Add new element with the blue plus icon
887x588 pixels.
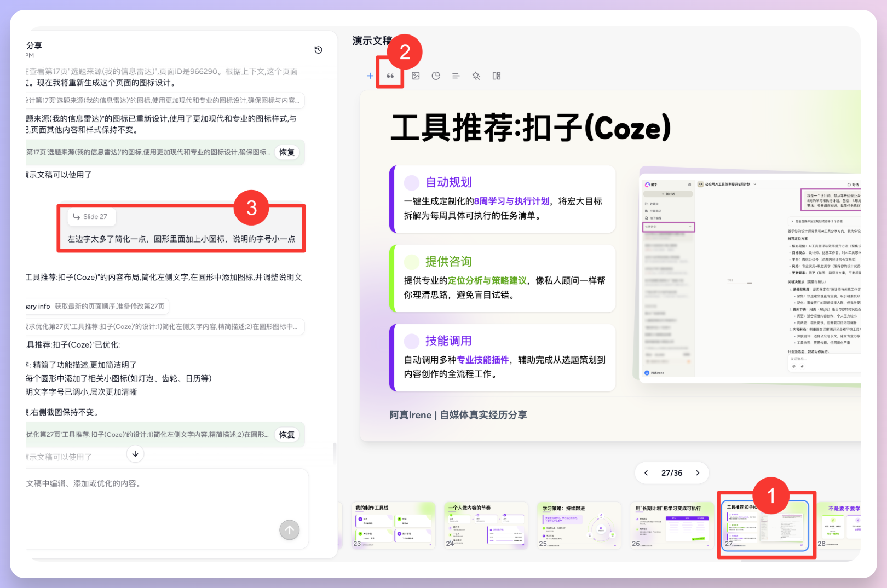[370, 76]
